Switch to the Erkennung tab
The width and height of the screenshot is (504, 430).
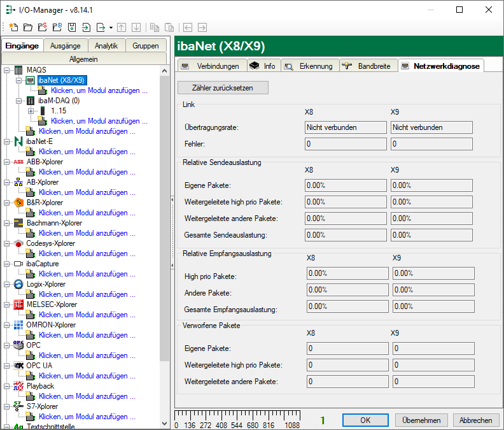click(310, 66)
